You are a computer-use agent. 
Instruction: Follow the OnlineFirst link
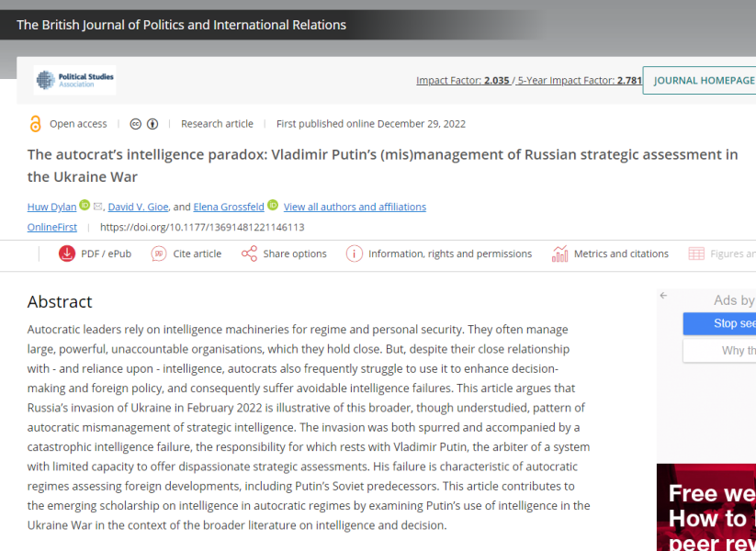51,227
